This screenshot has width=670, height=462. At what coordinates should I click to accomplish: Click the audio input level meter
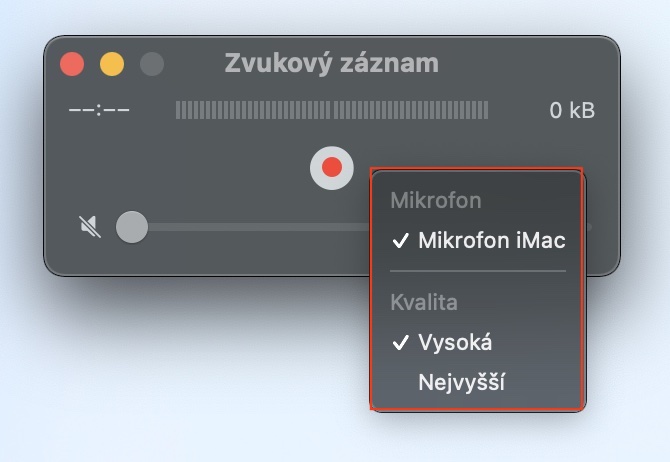click(x=332, y=110)
